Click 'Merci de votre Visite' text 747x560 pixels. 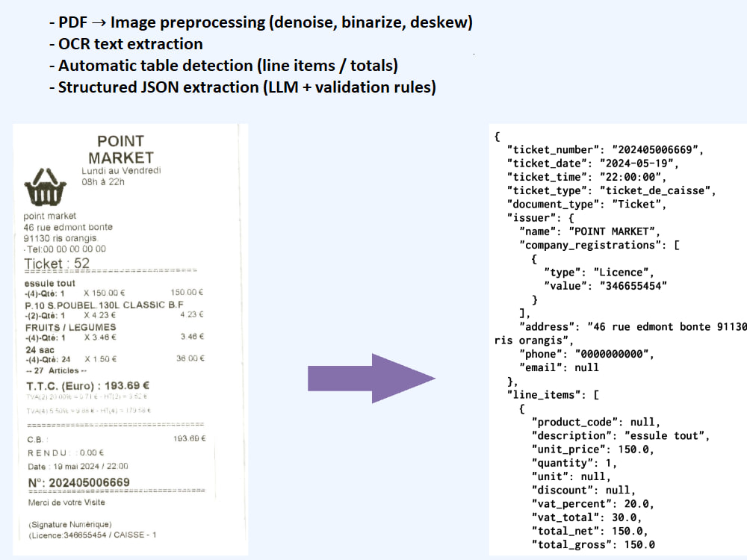[66, 503]
